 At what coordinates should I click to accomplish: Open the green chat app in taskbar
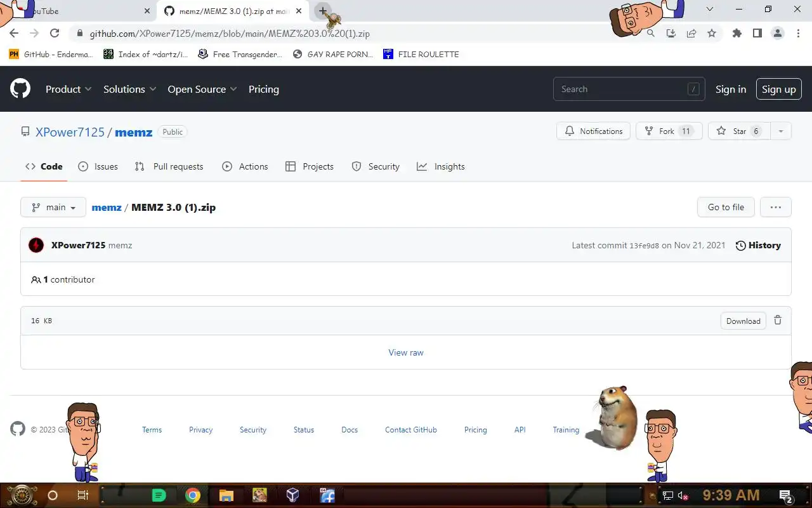[159, 495]
